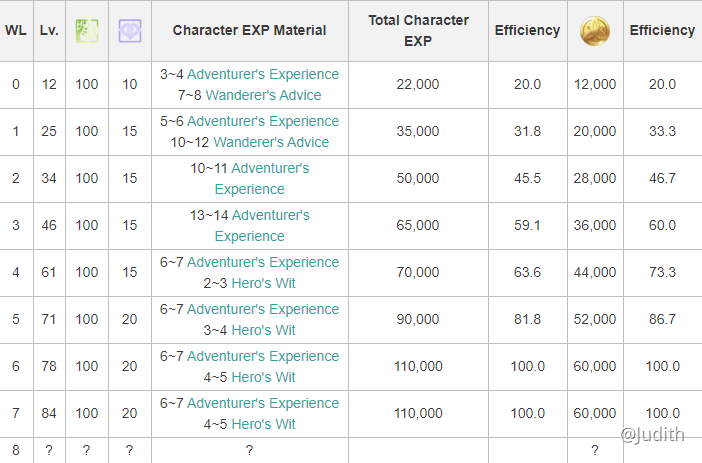Click the Character EXP Material column header
The width and height of the screenshot is (702, 463).
pyautogui.click(x=249, y=30)
